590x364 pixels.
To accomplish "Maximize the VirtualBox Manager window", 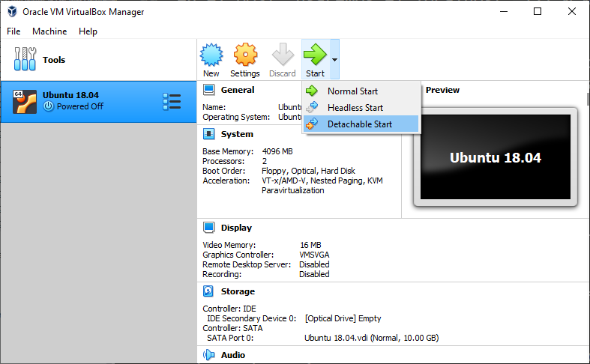I will tap(538, 12).
